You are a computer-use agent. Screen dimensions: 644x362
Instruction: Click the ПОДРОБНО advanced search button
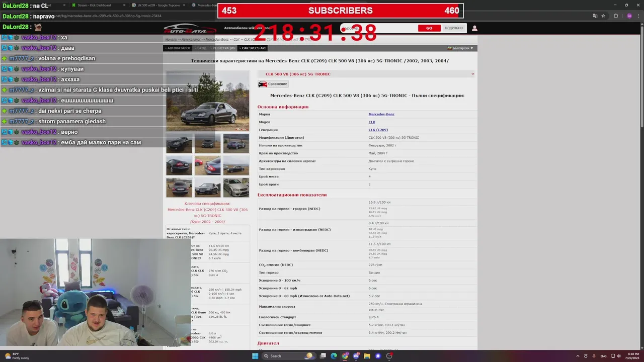pos(454,28)
